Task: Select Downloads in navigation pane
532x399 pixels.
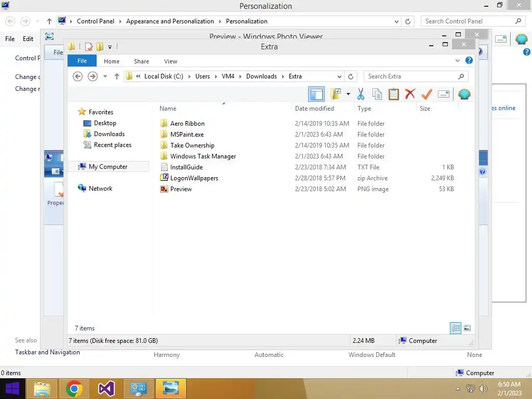Action: [109, 134]
